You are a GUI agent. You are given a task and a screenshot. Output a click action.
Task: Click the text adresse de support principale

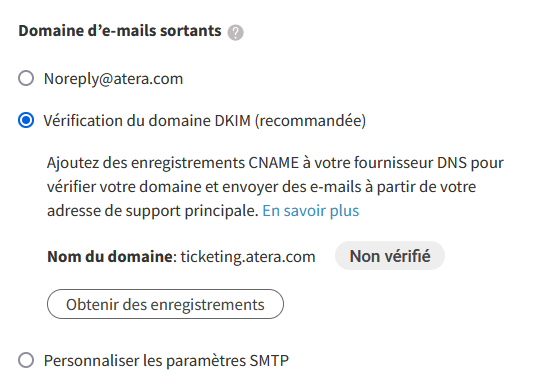(153, 211)
